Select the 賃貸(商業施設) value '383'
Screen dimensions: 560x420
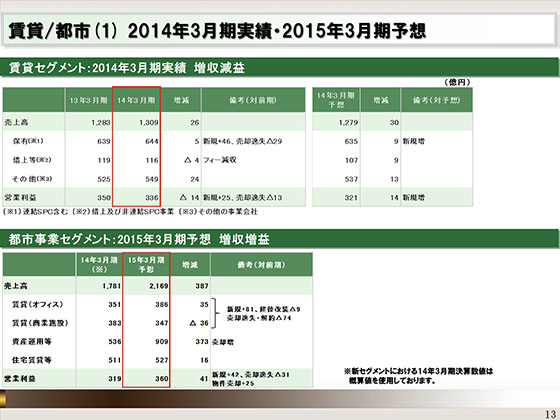point(115,323)
